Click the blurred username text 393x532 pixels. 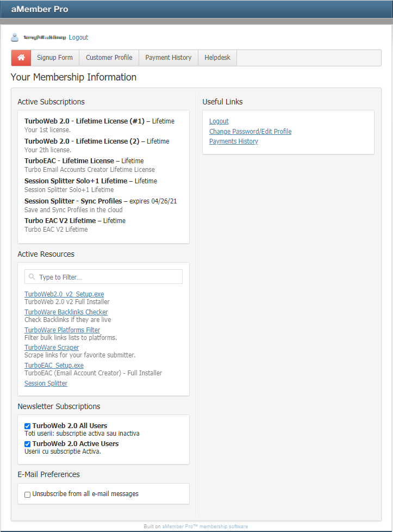(x=45, y=38)
